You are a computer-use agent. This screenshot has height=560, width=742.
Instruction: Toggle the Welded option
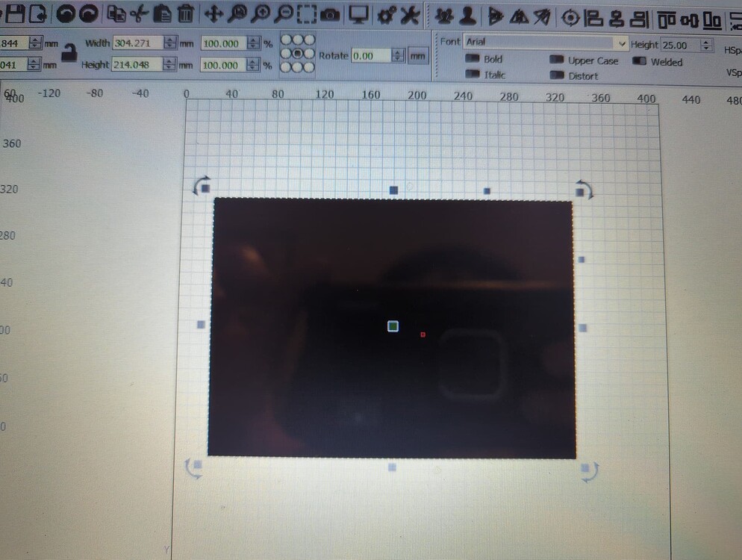coord(640,62)
